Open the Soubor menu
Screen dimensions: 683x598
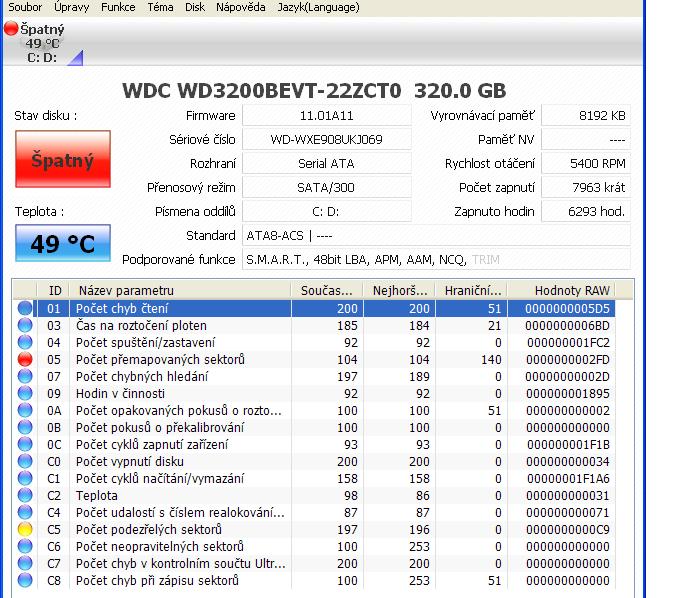pyautogui.click(x=25, y=7)
